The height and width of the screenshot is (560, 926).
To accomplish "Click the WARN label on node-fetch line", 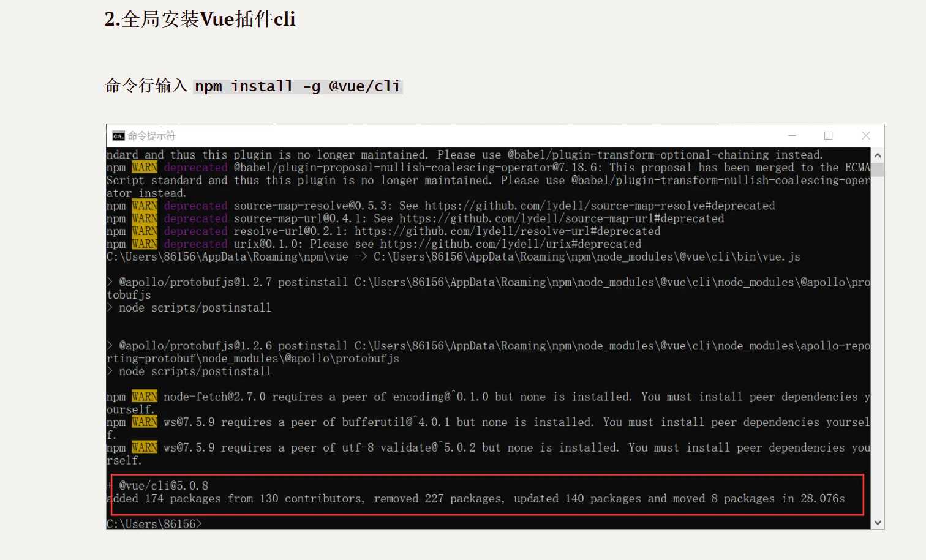I will (145, 397).
